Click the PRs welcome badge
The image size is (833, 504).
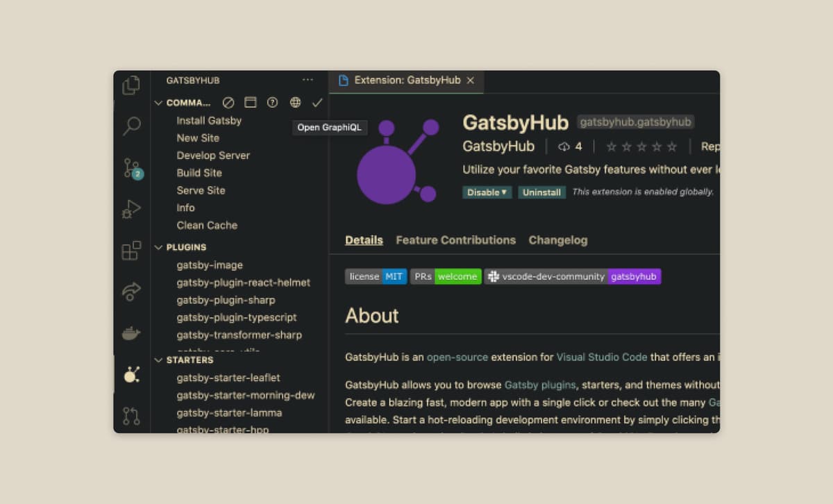(446, 276)
